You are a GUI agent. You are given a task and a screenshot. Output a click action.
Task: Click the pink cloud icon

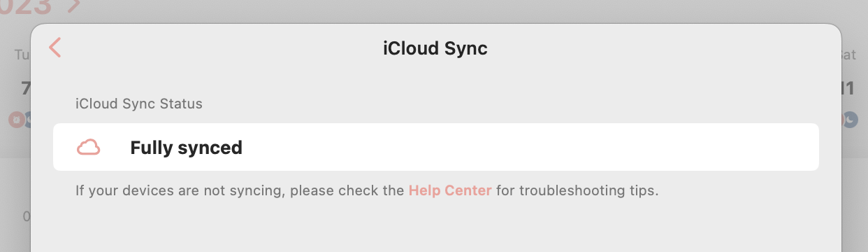(x=88, y=148)
